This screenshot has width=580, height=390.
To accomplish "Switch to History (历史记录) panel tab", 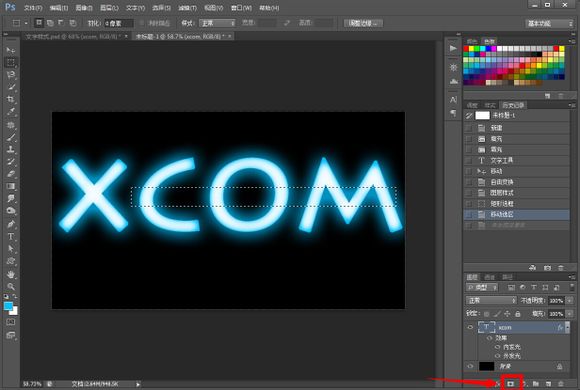I will pyautogui.click(x=513, y=105).
